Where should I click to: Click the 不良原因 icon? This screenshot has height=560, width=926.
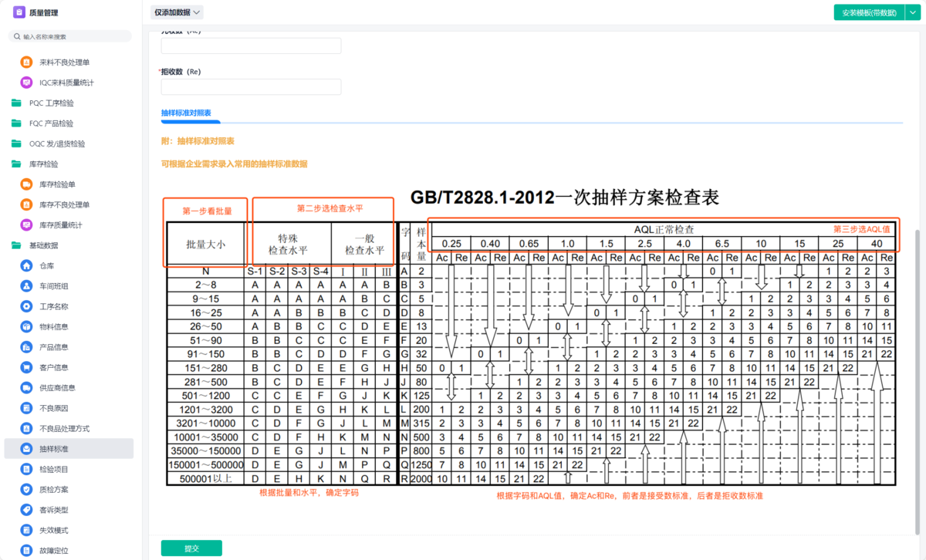pyautogui.click(x=26, y=408)
